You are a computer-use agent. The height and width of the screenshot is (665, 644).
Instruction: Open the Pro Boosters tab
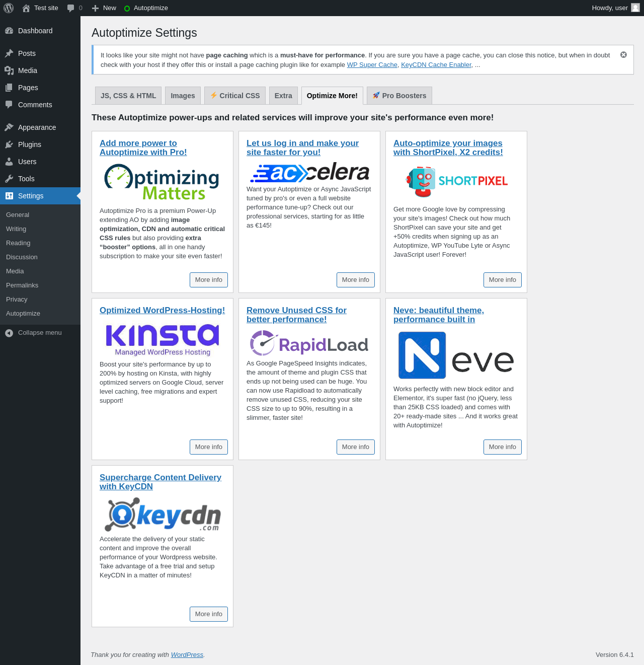399,96
